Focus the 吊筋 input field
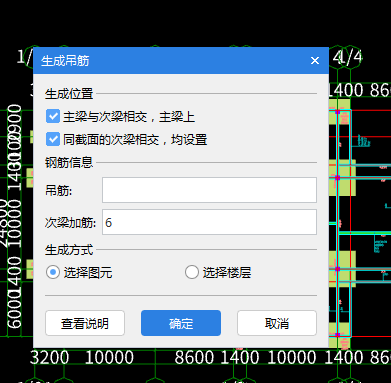 coord(209,190)
